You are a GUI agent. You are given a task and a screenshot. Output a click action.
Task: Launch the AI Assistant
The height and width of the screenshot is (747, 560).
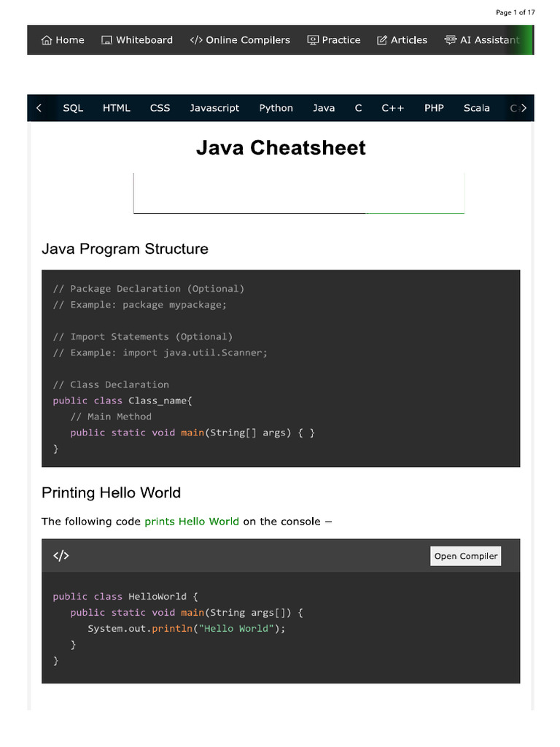(x=482, y=40)
